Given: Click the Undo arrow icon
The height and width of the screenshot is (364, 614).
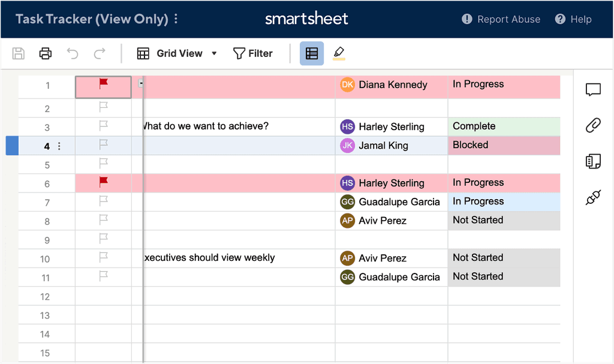Looking at the screenshot, I should (x=72, y=53).
